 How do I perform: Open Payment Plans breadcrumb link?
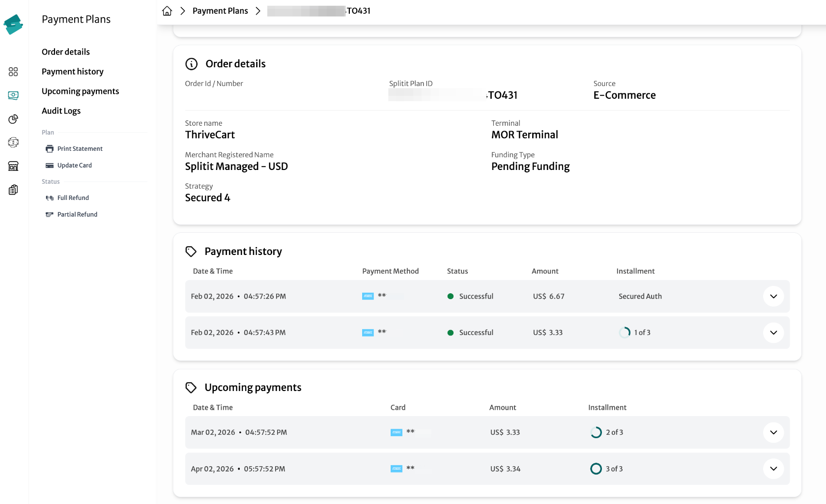220,11
